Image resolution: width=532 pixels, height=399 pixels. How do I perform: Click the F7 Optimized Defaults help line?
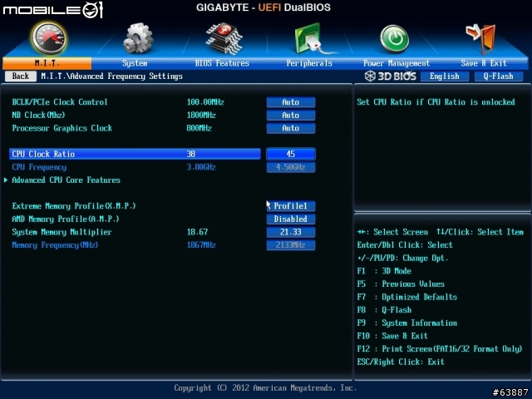tap(406, 297)
